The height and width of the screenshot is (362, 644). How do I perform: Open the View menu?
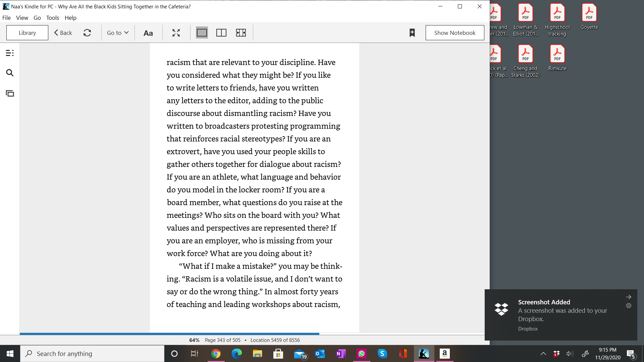(x=22, y=18)
